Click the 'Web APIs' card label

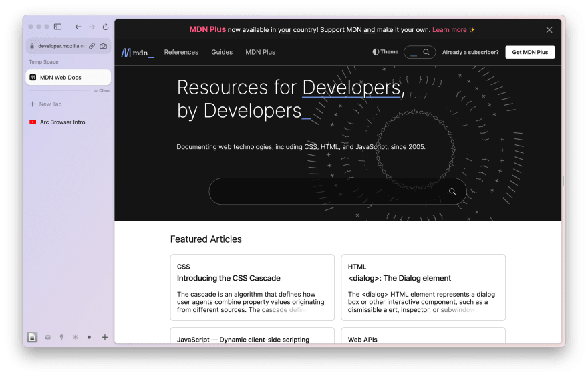pos(363,340)
